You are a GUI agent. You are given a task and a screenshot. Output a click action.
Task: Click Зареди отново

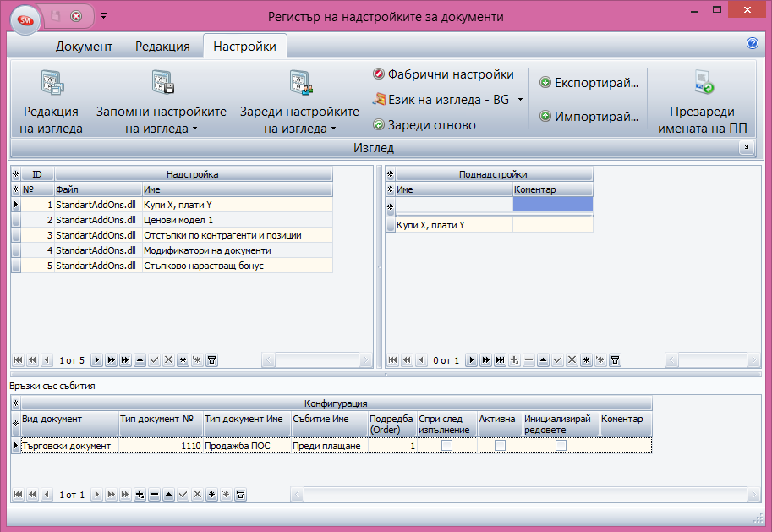(x=424, y=125)
